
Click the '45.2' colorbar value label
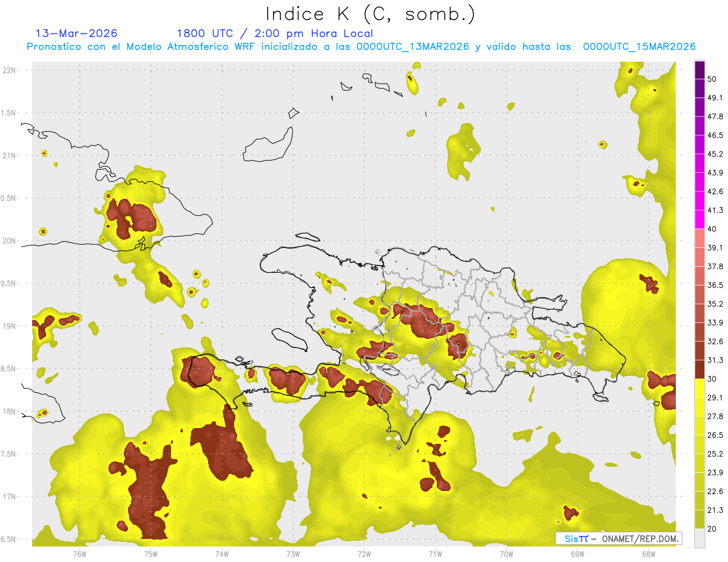click(716, 154)
